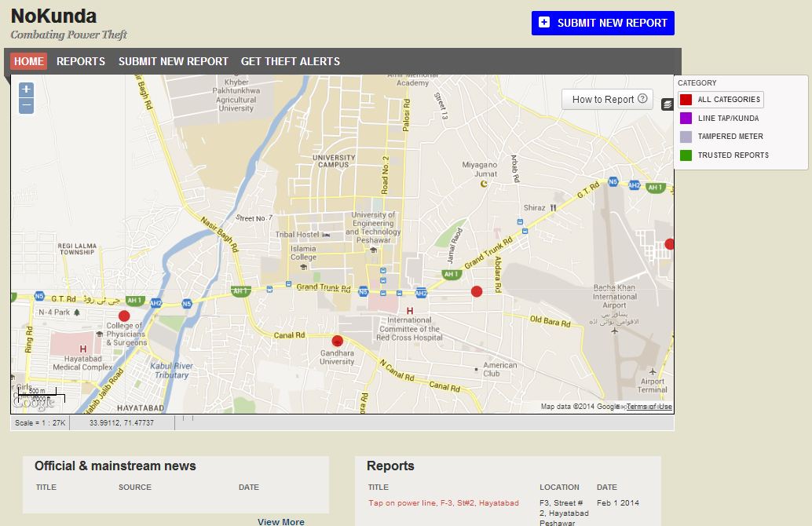The image size is (812, 526).
Task: Click the Tribal Hostel bed icon
Action: coord(326,235)
